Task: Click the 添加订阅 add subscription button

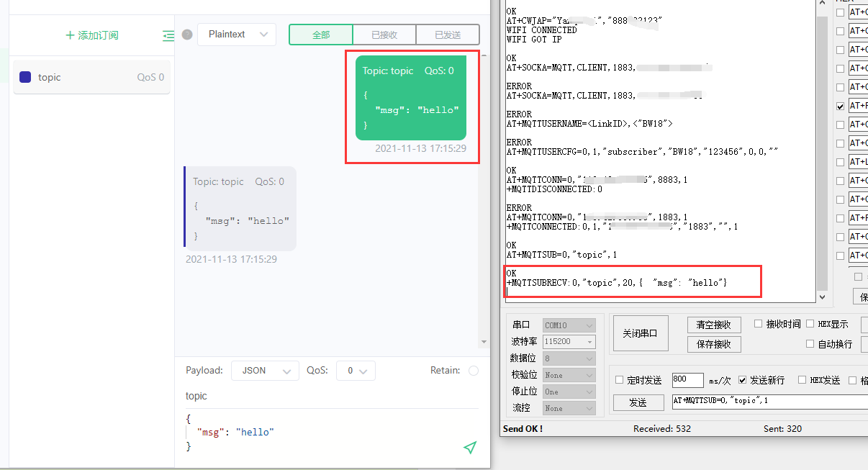Action: pyautogui.click(x=92, y=35)
